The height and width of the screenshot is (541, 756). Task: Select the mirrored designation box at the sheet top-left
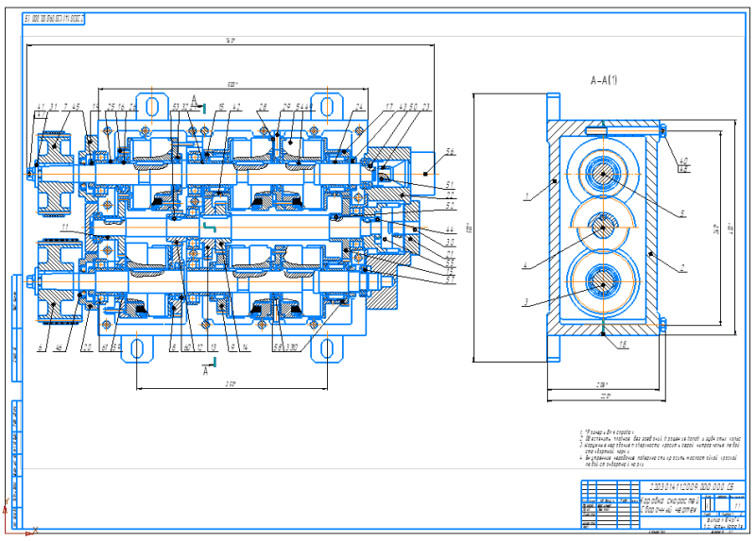[x=54, y=19]
